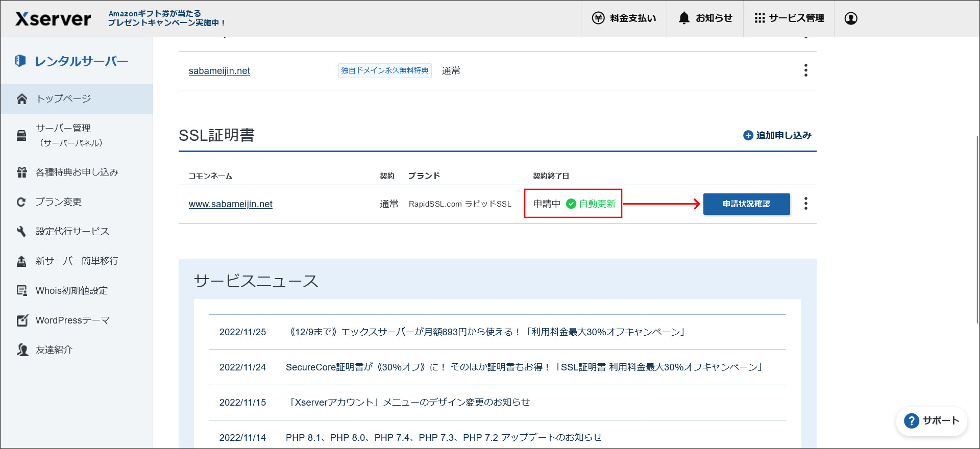Open the user account icon menu
This screenshot has height=449, width=980.
pos(851,18)
